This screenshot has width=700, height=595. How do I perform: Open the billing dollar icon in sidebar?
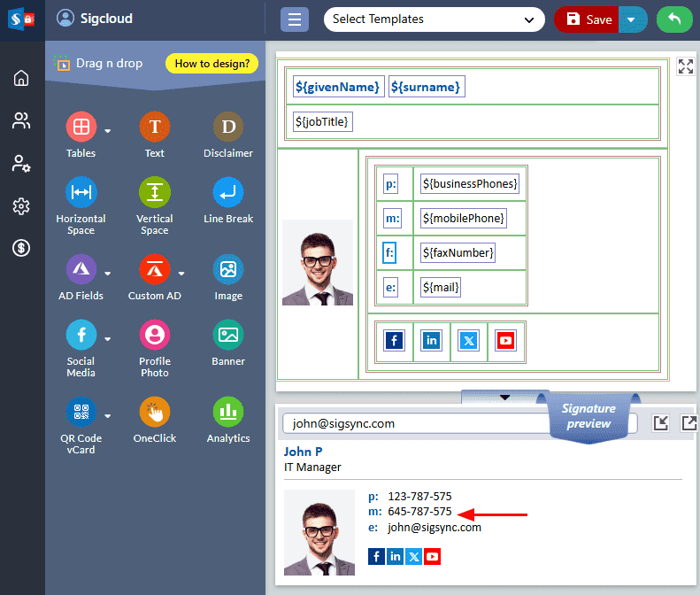21,248
